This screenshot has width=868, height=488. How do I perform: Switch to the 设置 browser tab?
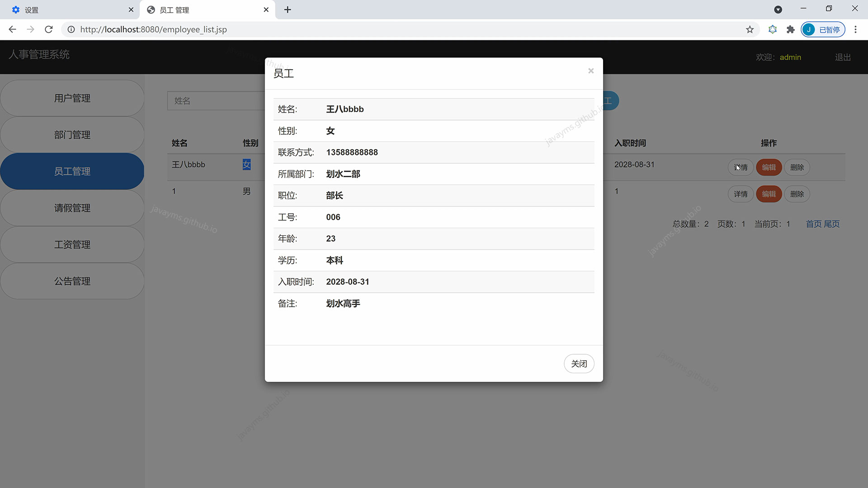coord(68,9)
